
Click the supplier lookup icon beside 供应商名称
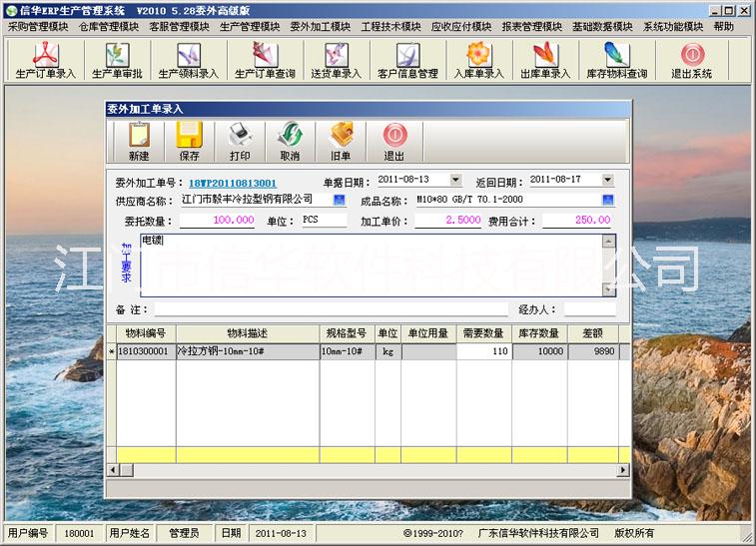coord(340,200)
